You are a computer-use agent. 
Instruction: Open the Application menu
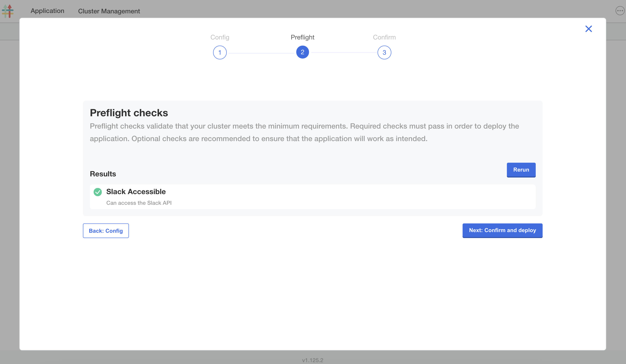tap(47, 11)
